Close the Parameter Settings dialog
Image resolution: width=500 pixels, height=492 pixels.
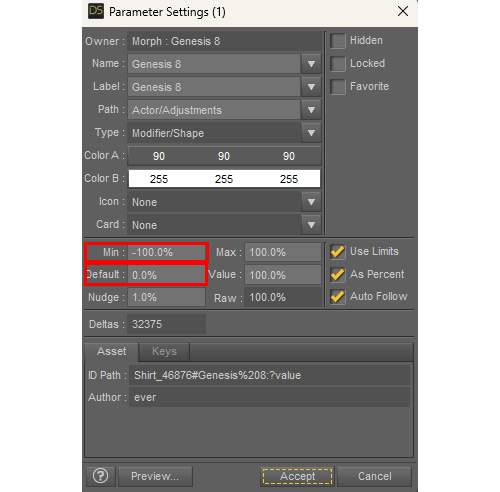point(403,11)
